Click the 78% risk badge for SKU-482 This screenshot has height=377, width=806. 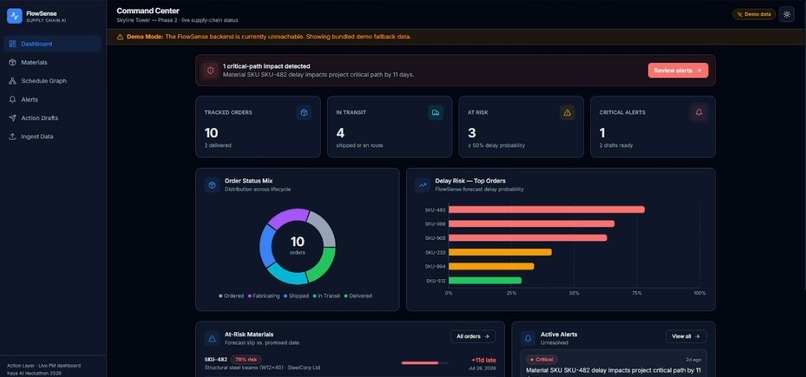click(246, 360)
